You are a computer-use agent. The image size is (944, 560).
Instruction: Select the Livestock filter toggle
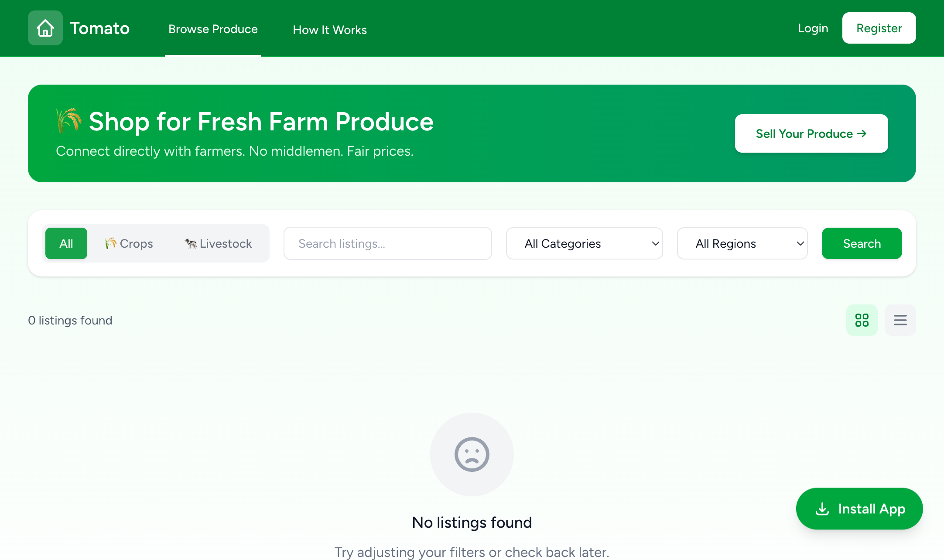218,243
